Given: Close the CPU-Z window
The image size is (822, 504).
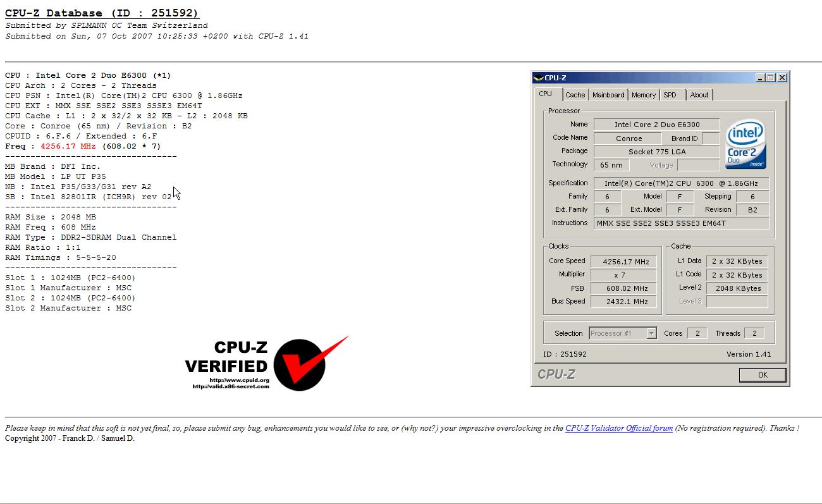Looking at the screenshot, I should [782, 78].
